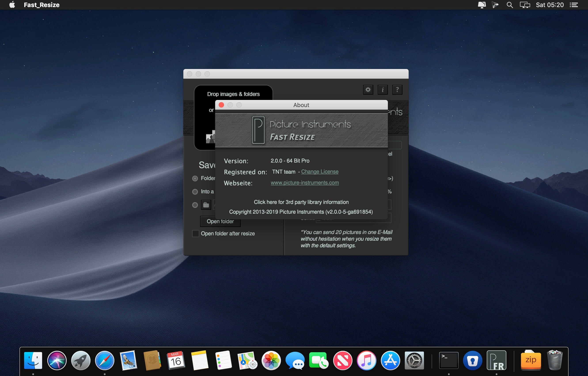Open Terminal from the Dock
The height and width of the screenshot is (376, 588).
(x=449, y=360)
